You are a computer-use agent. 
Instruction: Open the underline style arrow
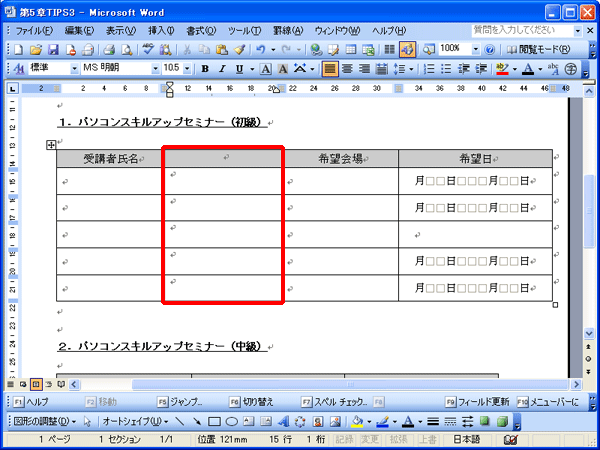[x=252, y=69]
